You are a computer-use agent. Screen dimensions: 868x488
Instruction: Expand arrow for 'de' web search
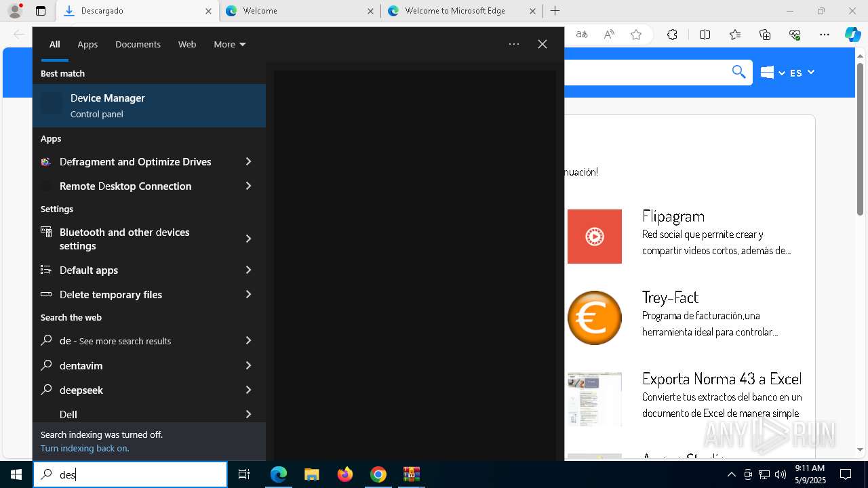(248, 341)
